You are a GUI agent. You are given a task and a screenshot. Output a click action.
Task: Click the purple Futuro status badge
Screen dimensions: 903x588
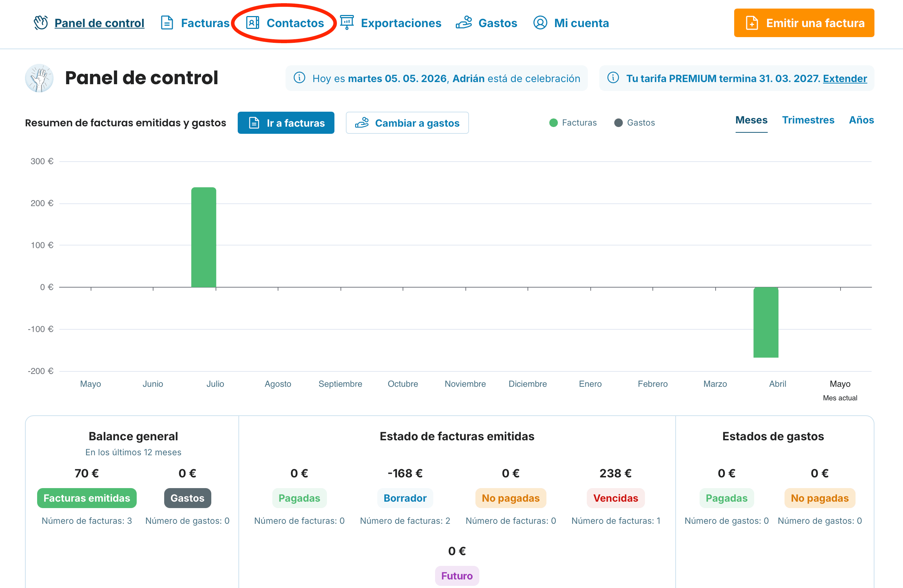[x=457, y=576]
